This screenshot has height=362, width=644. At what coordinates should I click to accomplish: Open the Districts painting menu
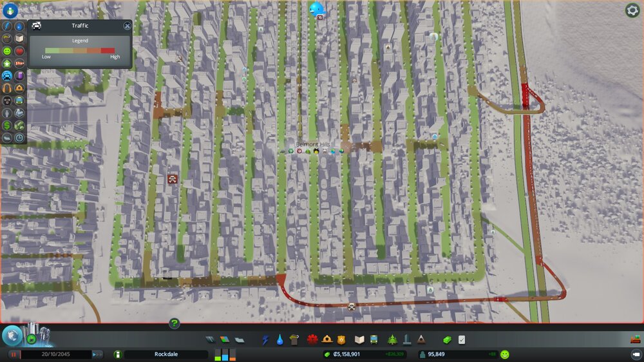(240, 340)
